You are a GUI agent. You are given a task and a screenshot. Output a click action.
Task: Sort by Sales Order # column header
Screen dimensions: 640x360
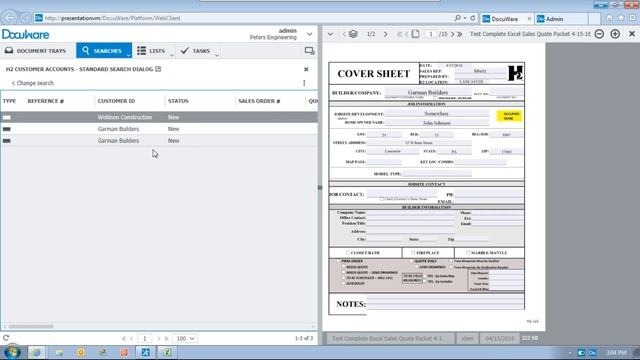point(259,101)
